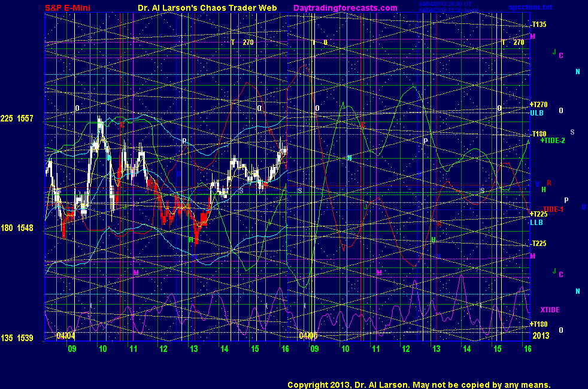Select the "-T135" line label
Image resolution: width=588 pixels, height=389 pixels.
tap(538, 25)
